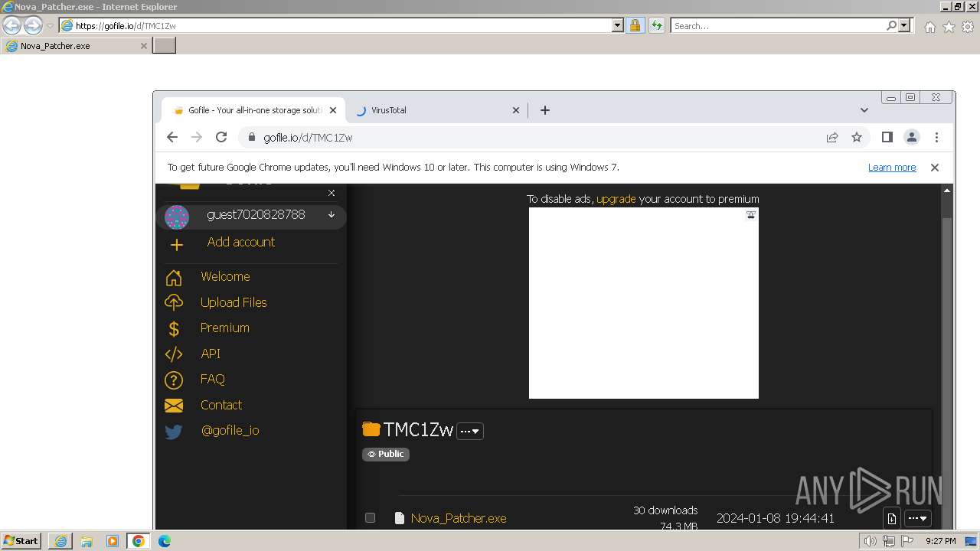
Task: Open Chrome profile avatar
Action: 912,137
